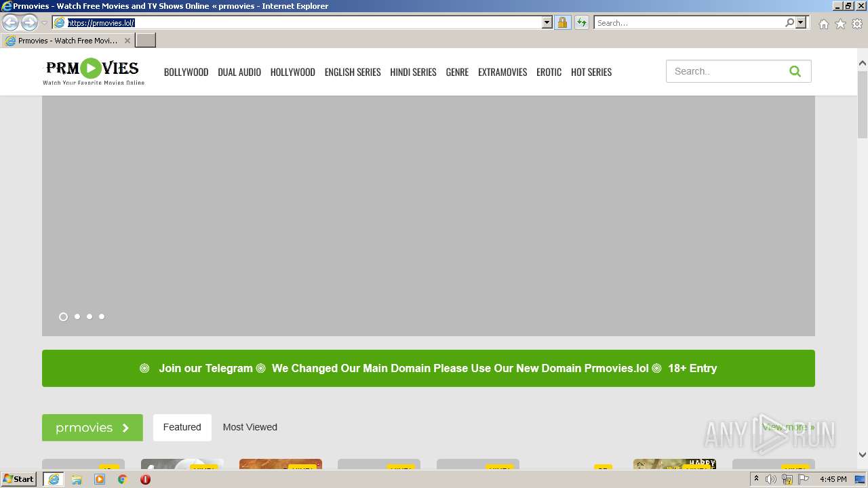Open the Hollywood menu
868x488 pixels.
[x=292, y=72]
